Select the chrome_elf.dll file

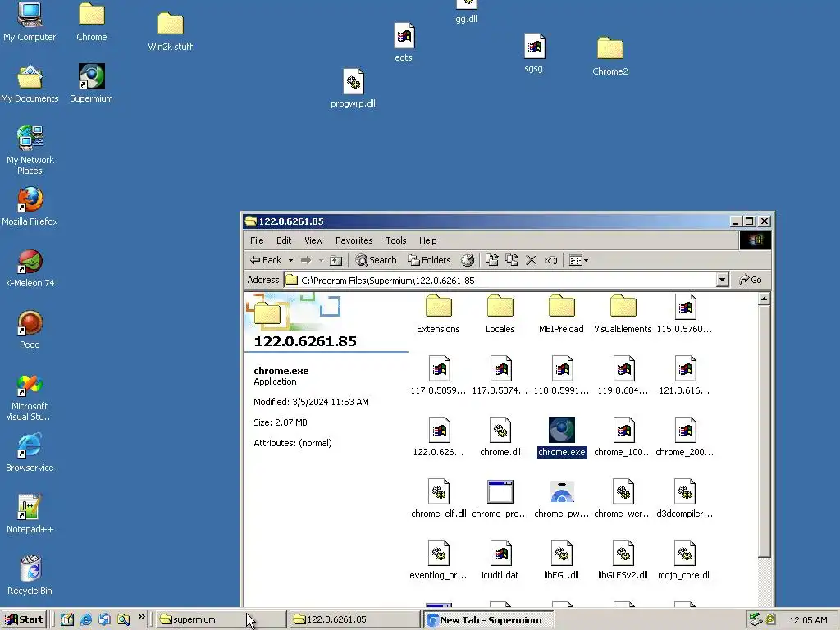coord(438,499)
